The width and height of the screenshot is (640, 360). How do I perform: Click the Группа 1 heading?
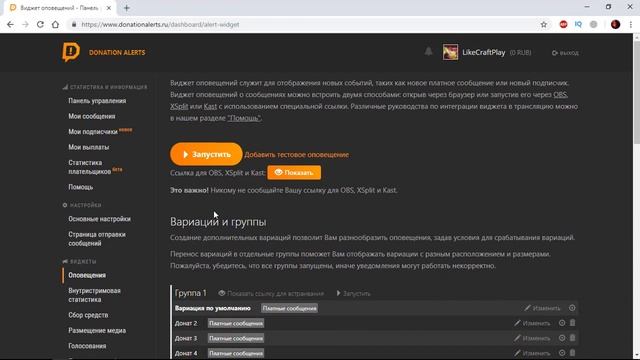[191, 293]
